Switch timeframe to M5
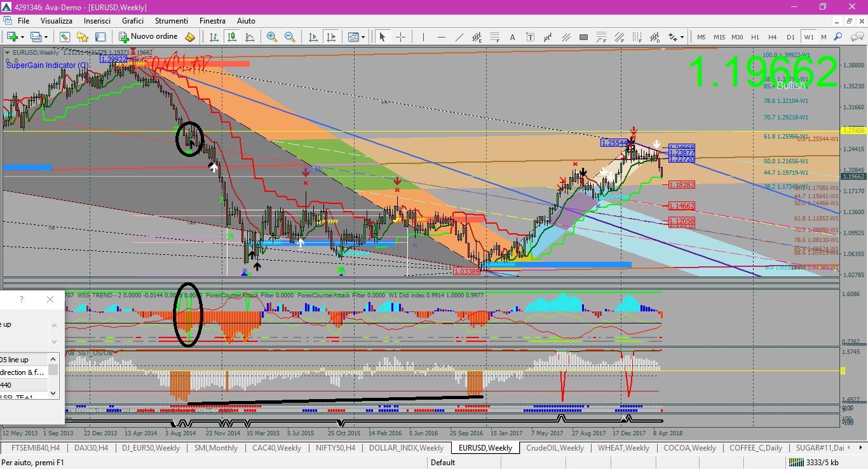The width and height of the screenshot is (868, 469). tap(702, 37)
